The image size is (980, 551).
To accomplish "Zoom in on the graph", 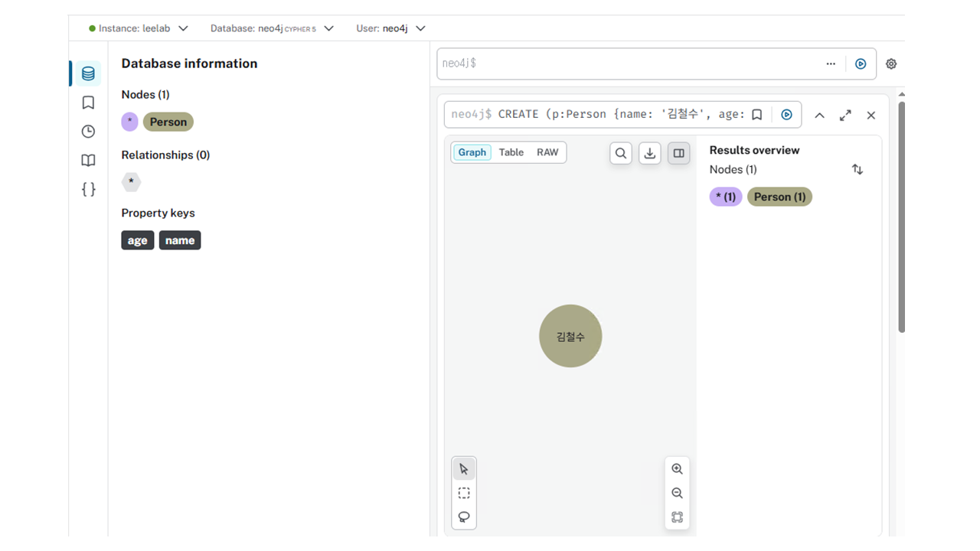I will pyautogui.click(x=677, y=469).
